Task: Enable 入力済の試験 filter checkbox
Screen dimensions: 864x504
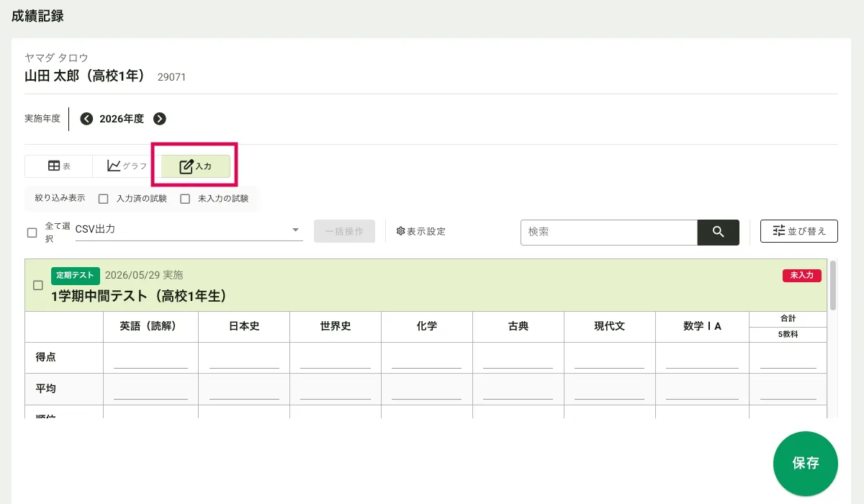Action: [x=104, y=199]
